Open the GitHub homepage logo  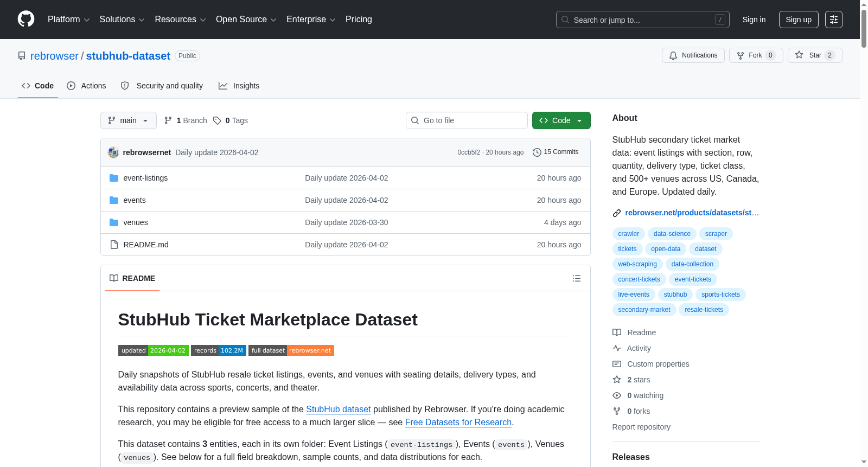click(26, 20)
